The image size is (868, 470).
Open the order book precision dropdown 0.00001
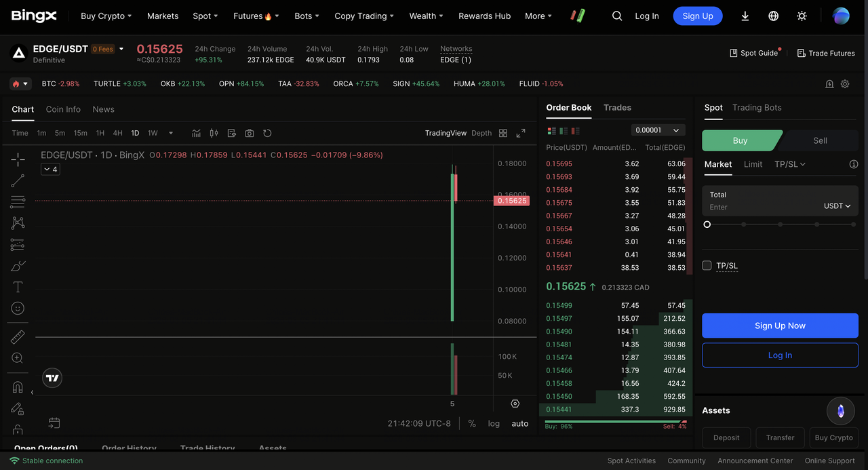pos(658,130)
